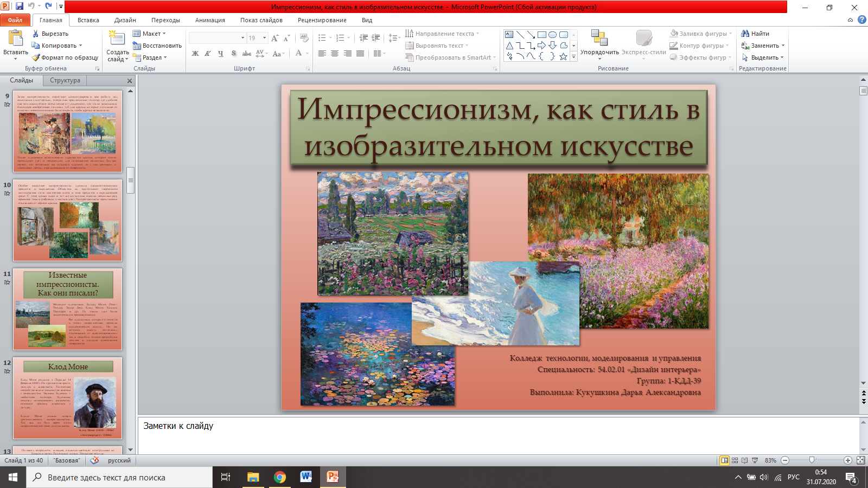Image resolution: width=868 pixels, height=488 pixels.
Task: Justify text in the paragraph group
Action: pos(360,53)
